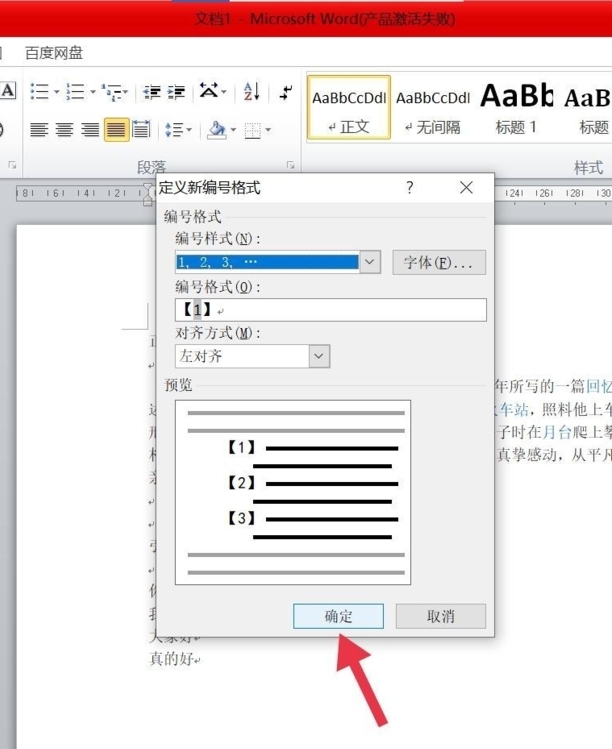Expand the 编号样式 dropdown list
The height and width of the screenshot is (749, 612).
[370, 262]
